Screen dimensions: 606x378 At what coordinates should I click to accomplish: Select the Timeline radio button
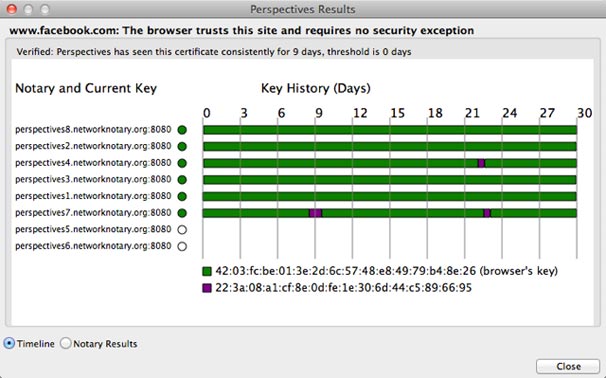(9, 343)
